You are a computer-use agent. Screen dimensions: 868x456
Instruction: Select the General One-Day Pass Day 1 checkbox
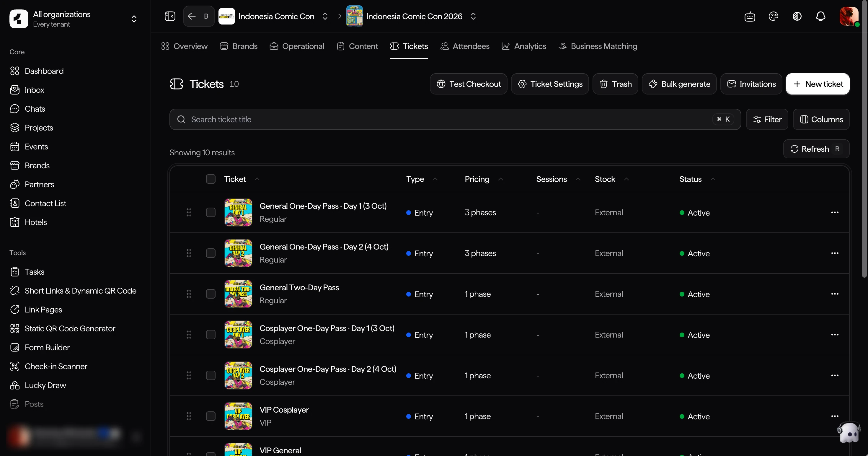(211, 212)
